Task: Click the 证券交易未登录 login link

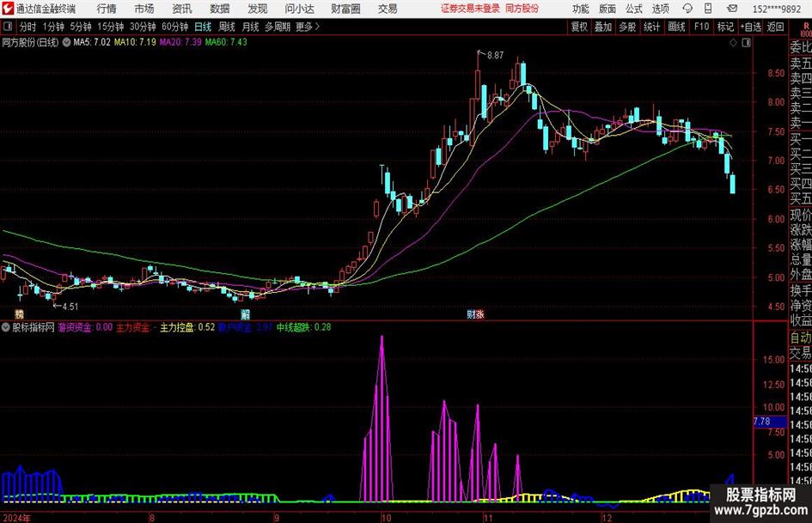Action: (x=470, y=9)
